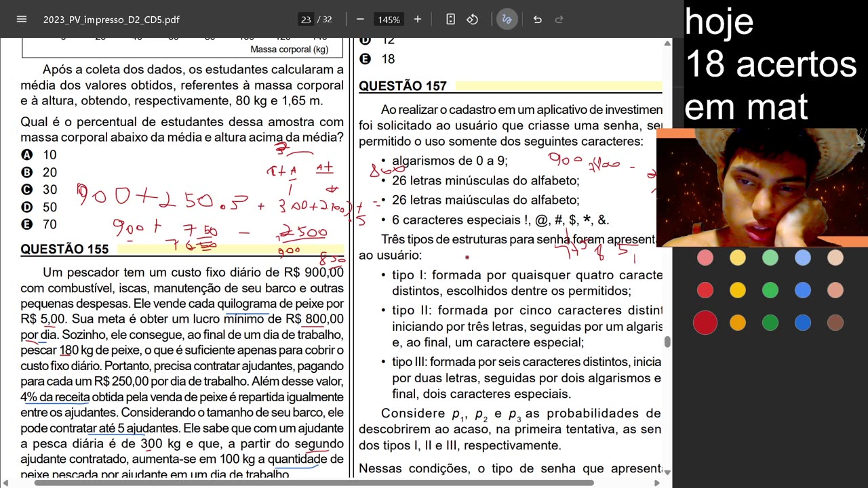Zoom in with the plus button
The image size is (868, 488).
pyautogui.click(x=418, y=19)
